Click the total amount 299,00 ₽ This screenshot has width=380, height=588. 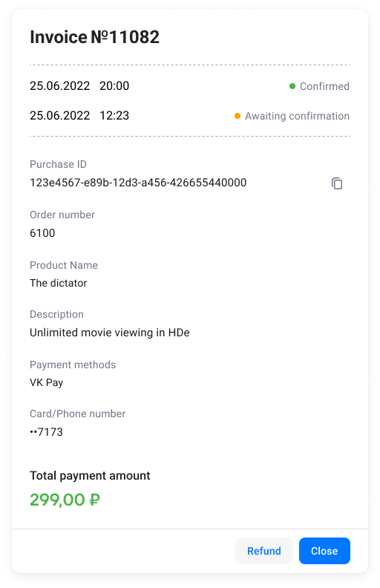pyautogui.click(x=65, y=500)
